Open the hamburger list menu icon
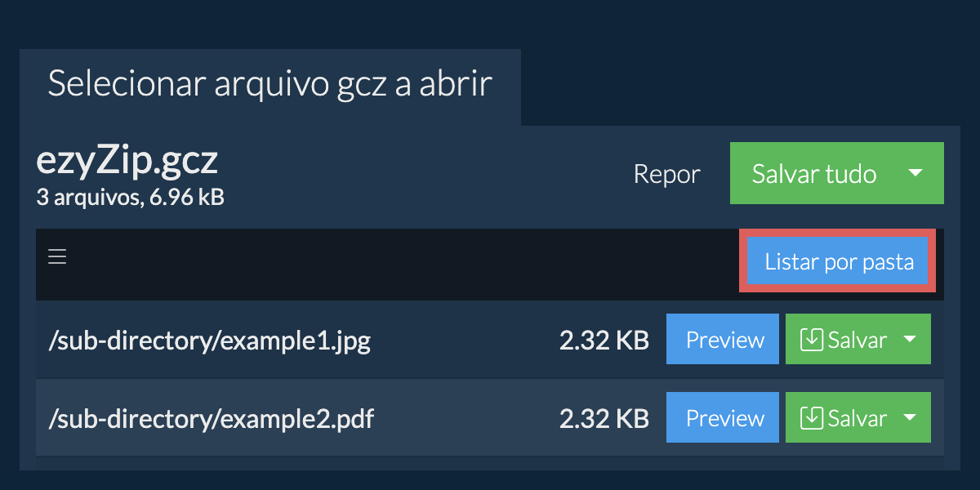 57,257
